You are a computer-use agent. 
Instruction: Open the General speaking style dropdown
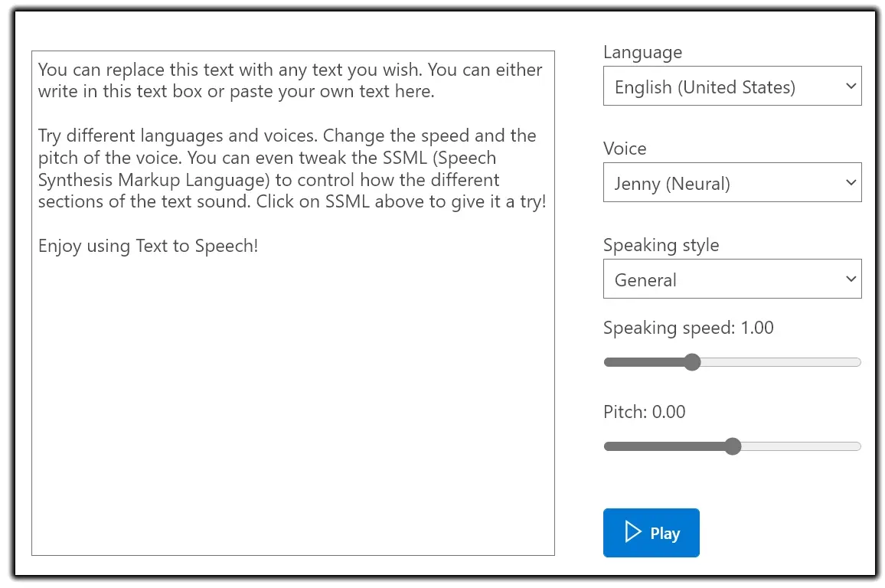[731, 279]
